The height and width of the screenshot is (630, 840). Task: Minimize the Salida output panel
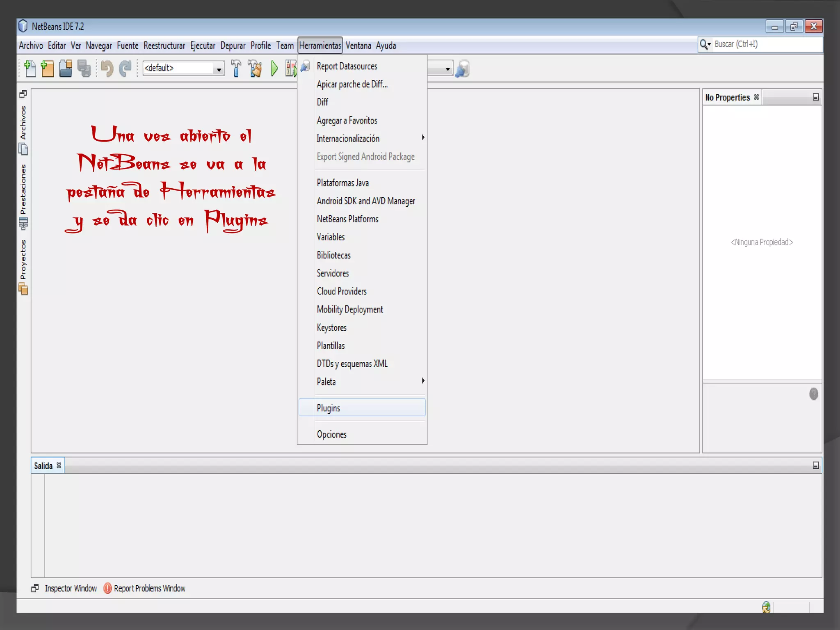pyautogui.click(x=816, y=466)
